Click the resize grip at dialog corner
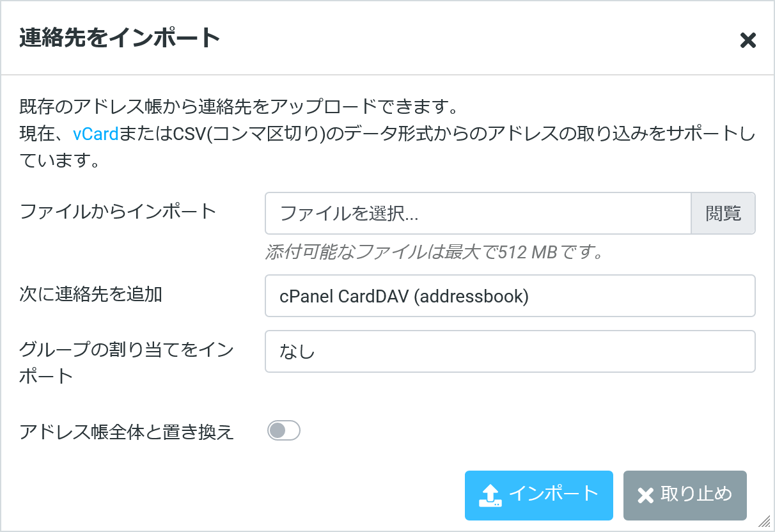Screen dimensions: 775x532 point(764,521)
